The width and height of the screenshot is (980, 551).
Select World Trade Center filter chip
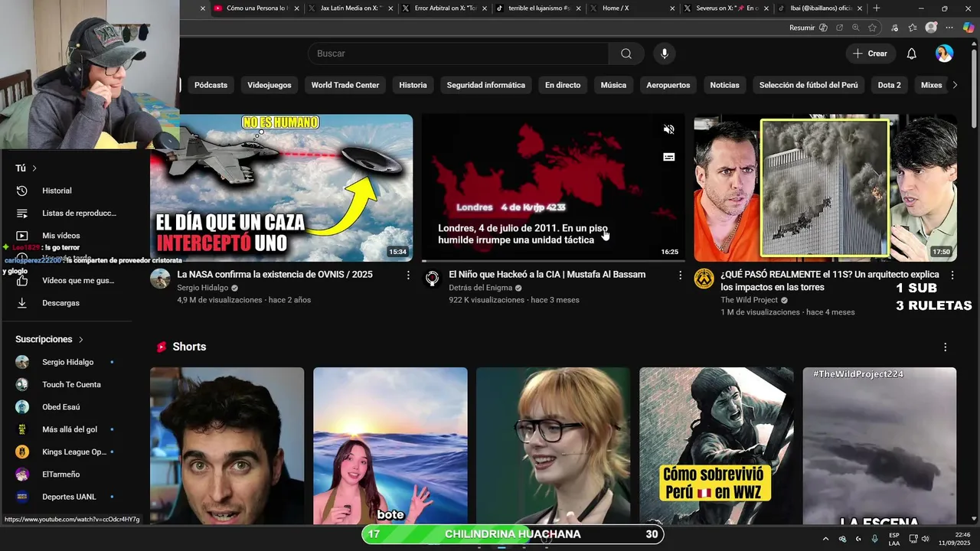point(345,85)
